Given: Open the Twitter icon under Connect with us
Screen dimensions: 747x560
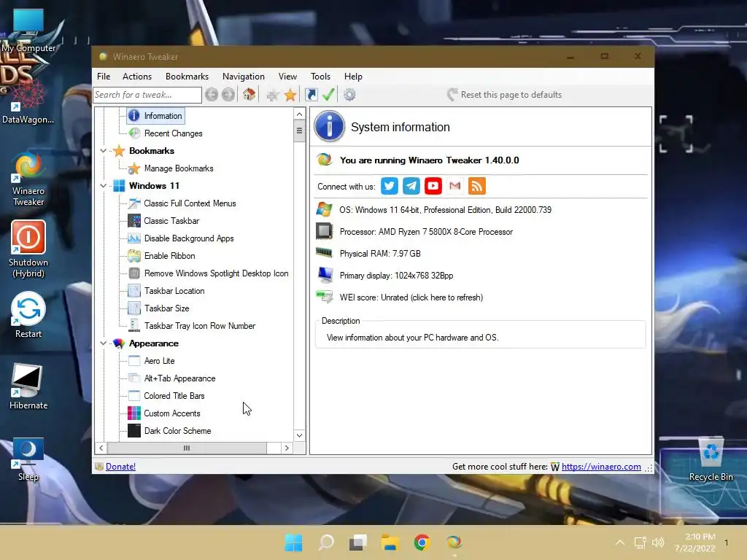Looking at the screenshot, I should click(390, 186).
